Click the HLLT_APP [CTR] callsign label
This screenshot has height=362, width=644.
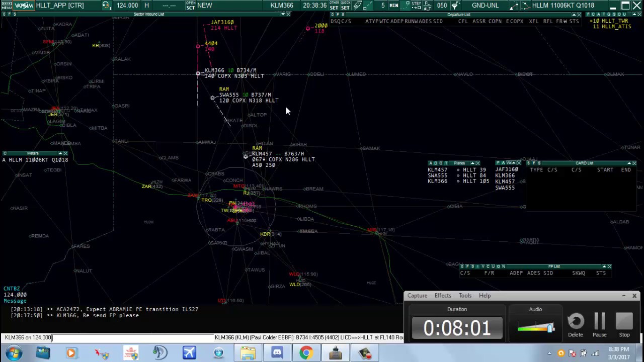(x=60, y=6)
